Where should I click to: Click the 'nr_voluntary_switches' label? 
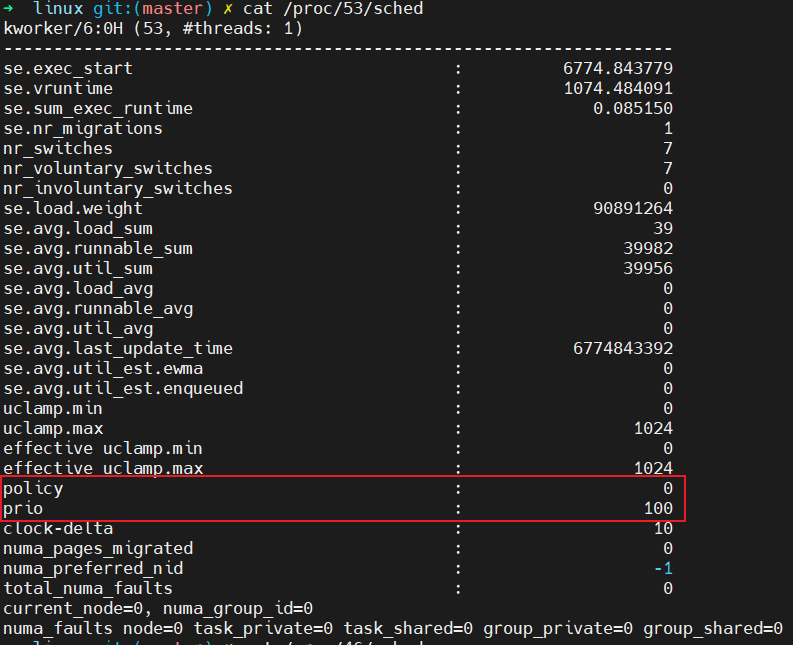[x=108, y=168]
